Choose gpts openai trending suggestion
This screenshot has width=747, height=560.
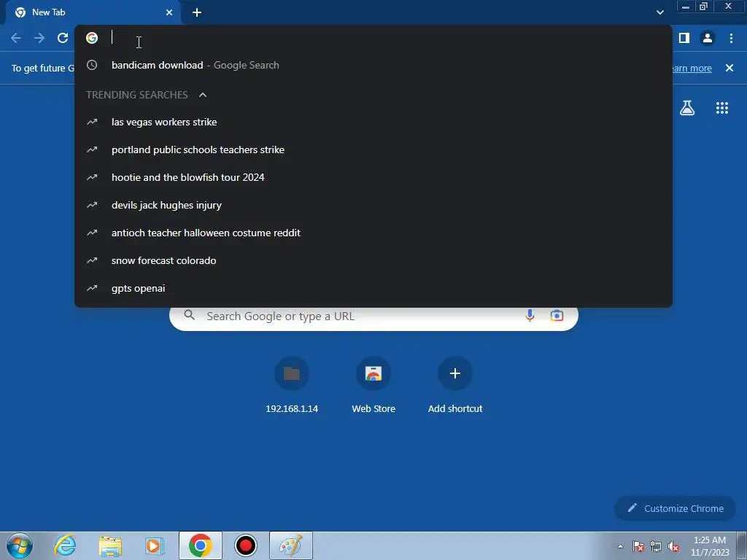(373, 288)
